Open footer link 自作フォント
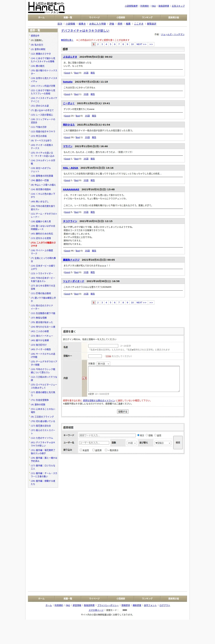The image size is (215, 644). point(150,605)
